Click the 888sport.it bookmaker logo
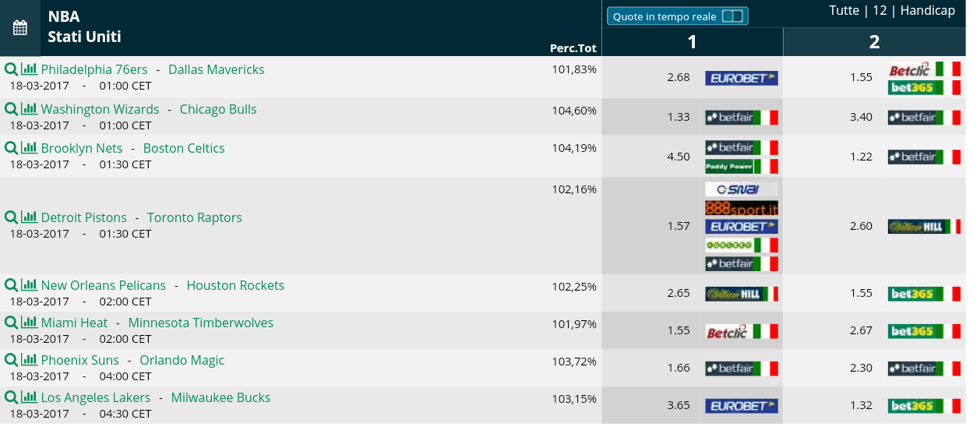Screen dimensions: 980x427 [x=742, y=208]
